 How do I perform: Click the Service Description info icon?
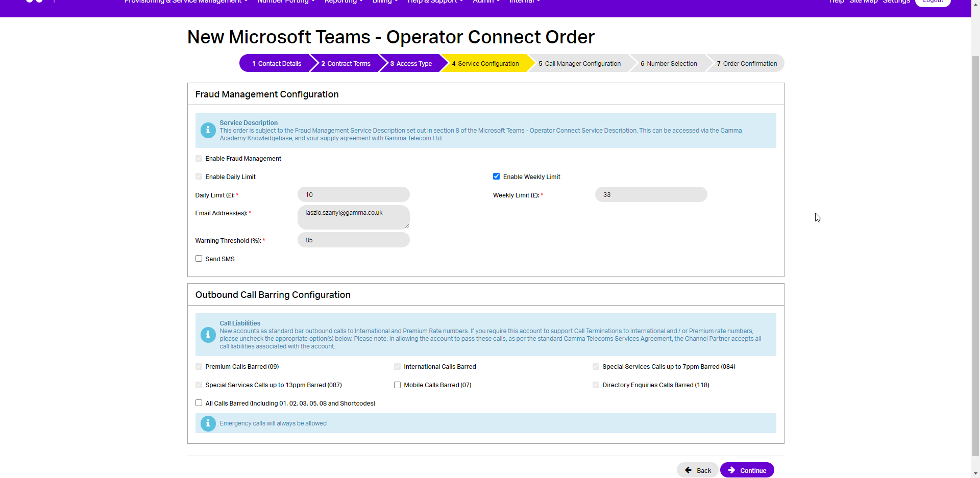click(208, 131)
